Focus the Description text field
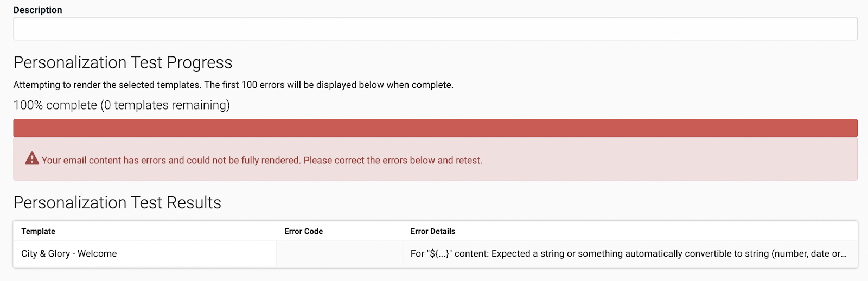 (x=435, y=29)
